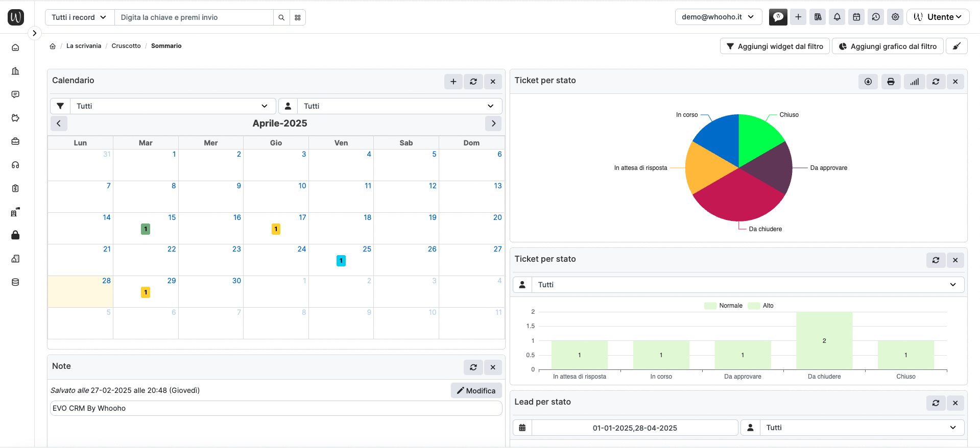
Task: Open the books/documentation icon in header
Action: (x=818, y=17)
